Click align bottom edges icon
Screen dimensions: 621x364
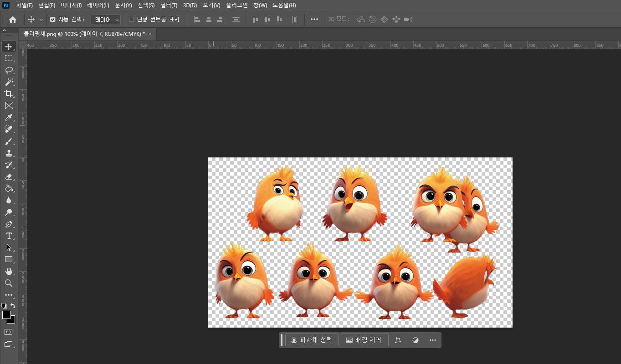click(x=279, y=20)
